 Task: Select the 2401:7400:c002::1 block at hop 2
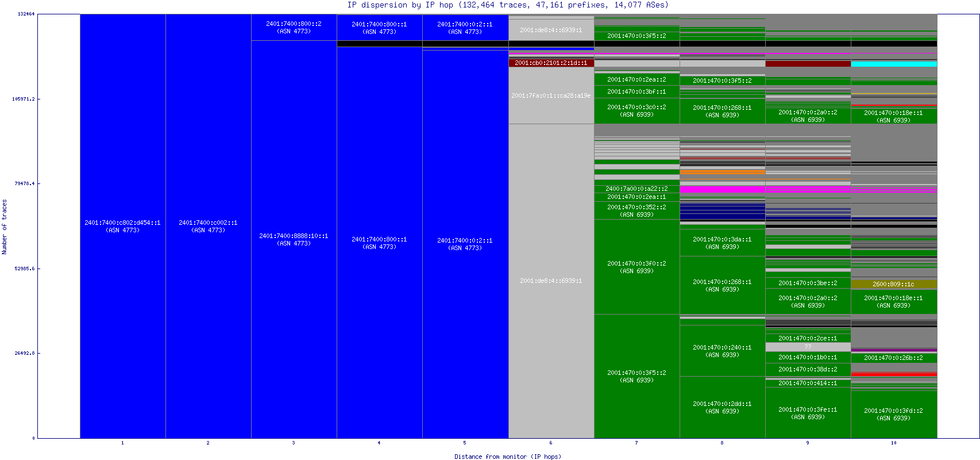click(x=208, y=226)
